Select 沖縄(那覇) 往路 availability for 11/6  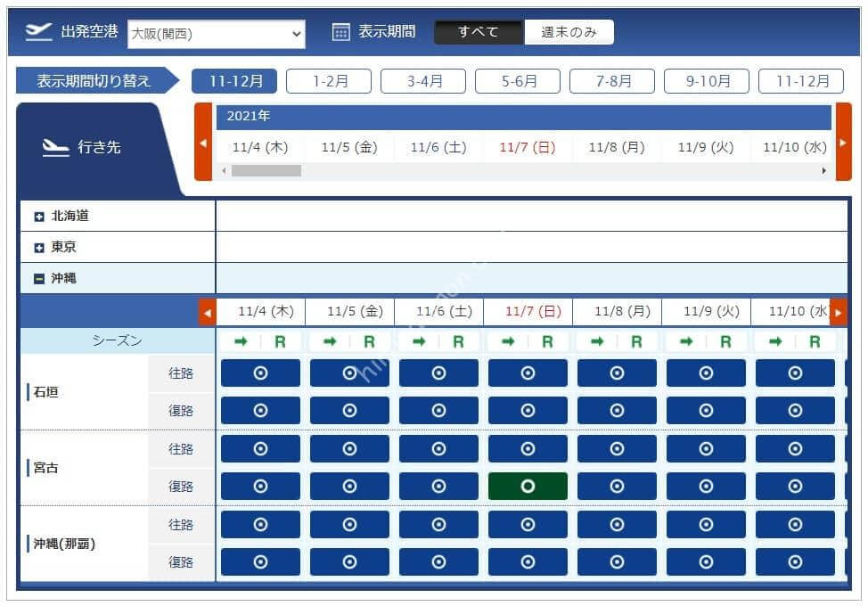(438, 524)
